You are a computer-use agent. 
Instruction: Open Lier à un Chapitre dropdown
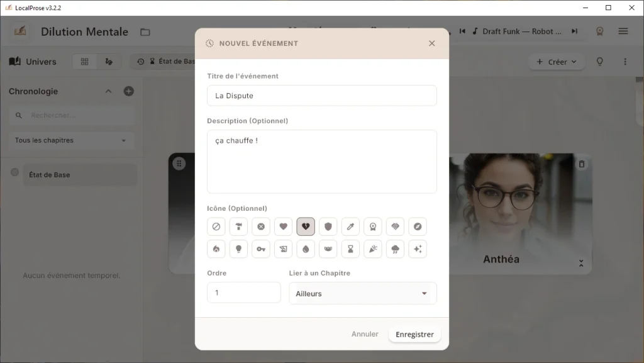click(363, 294)
